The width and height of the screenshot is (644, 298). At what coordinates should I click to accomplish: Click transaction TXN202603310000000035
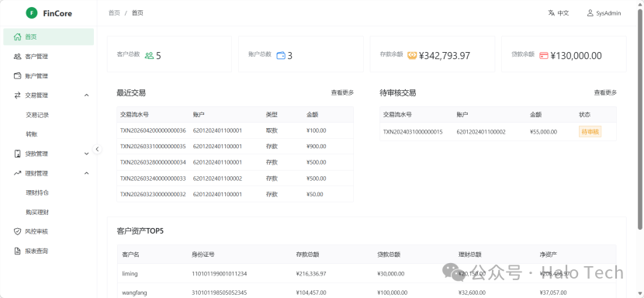click(153, 147)
